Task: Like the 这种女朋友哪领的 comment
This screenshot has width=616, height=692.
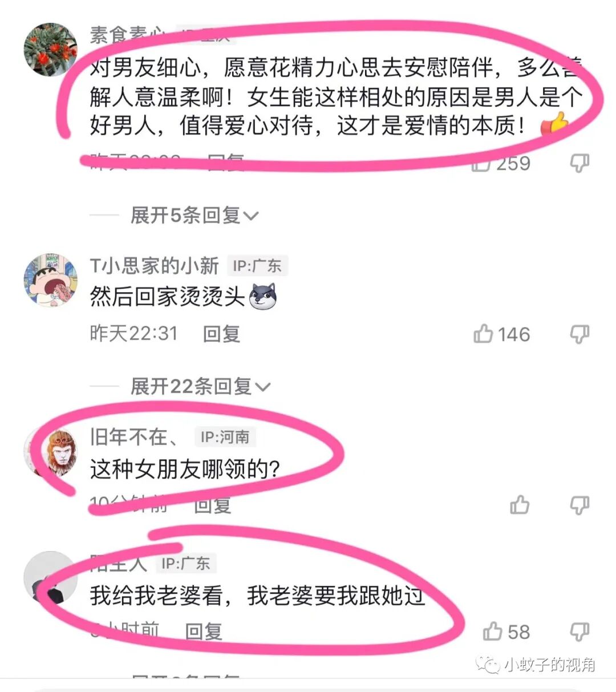Action: [520, 505]
